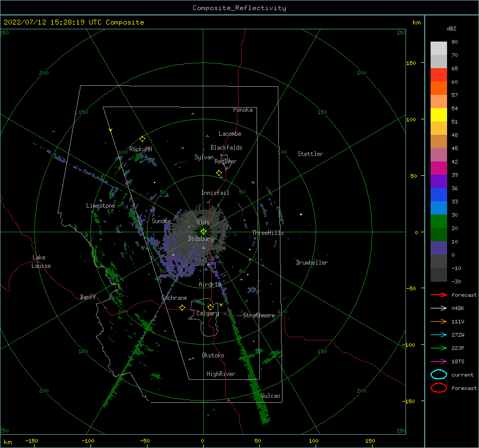Click the Sylvan label
This screenshot has height=448, width=479.
[204, 157]
